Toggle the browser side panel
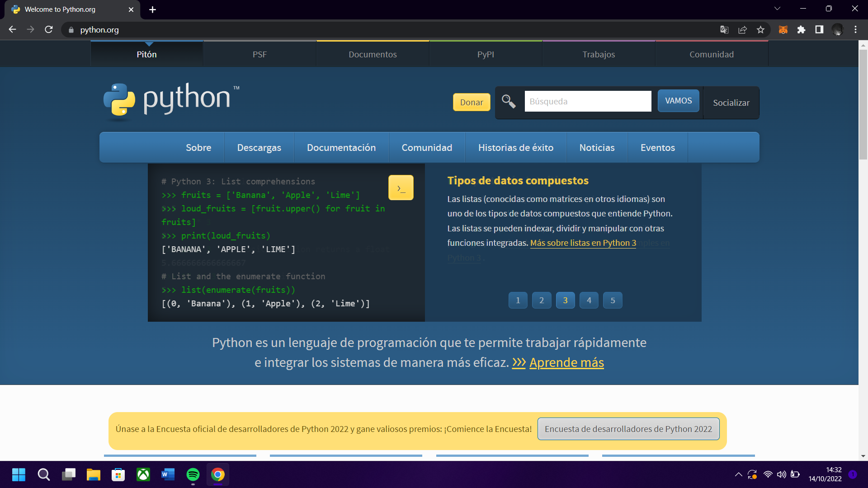 click(x=819, y=30)
